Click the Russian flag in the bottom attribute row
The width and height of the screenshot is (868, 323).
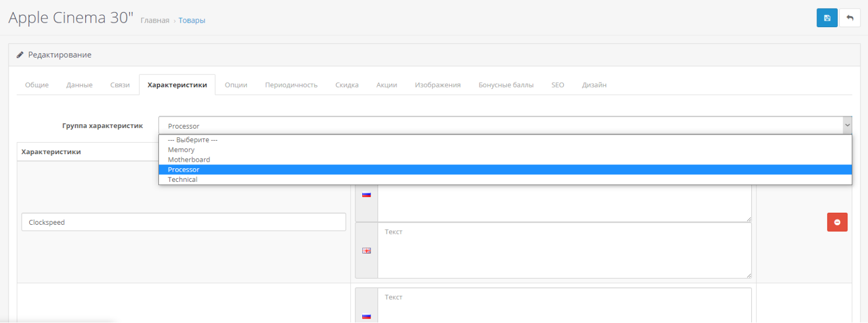[367, 316]
